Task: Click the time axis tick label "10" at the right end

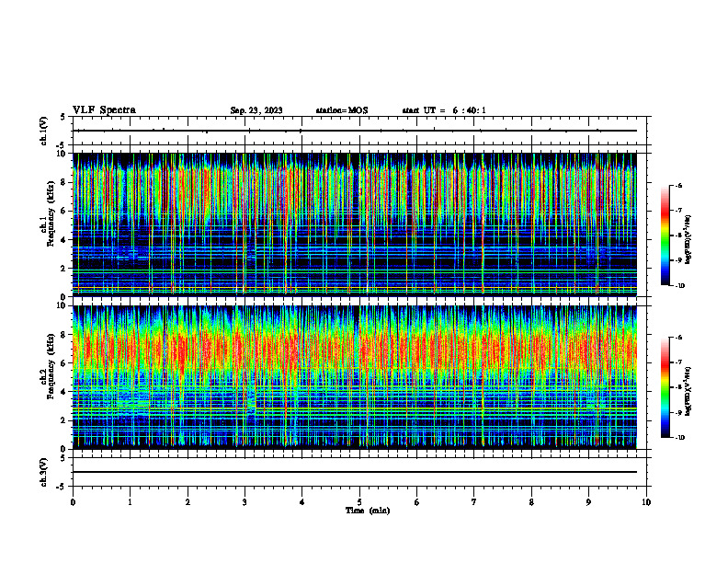Action: coord(646,502)
